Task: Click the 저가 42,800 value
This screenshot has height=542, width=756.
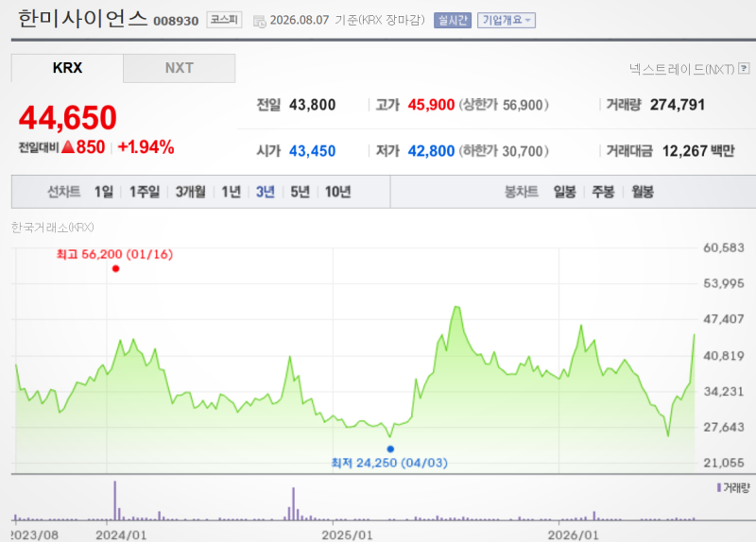Action: [x=431, y=151]
